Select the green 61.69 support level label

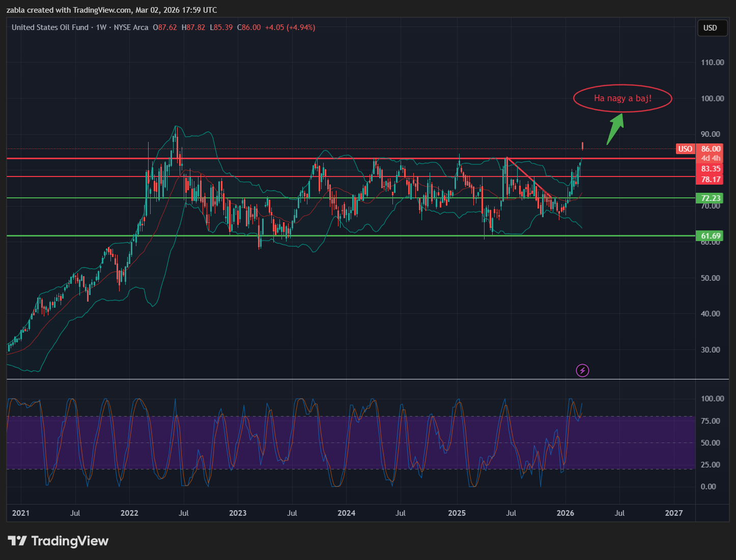pos(711,235)
